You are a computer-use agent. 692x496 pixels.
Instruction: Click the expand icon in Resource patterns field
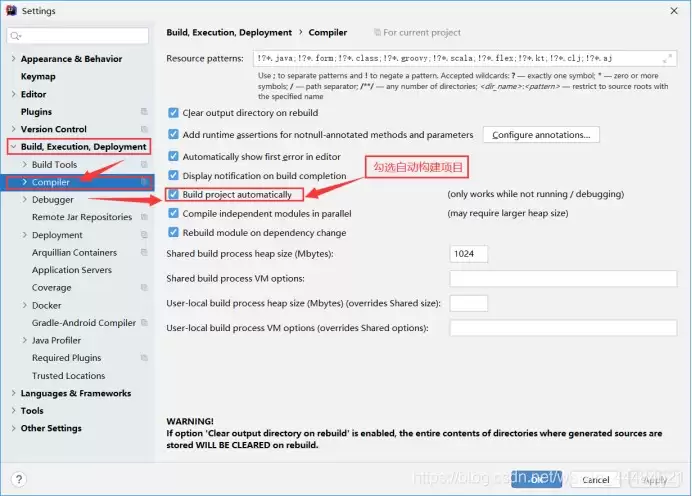[x=667, y=58]
